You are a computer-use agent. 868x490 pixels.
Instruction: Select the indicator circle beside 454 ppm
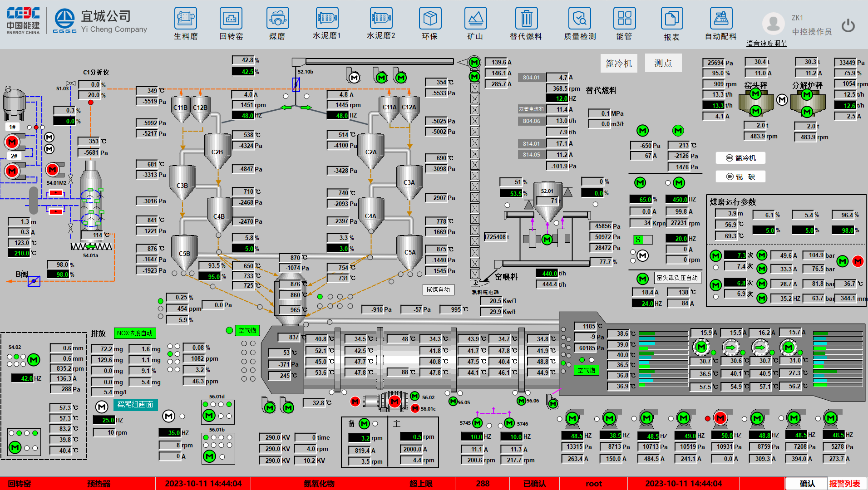[160, 309]
